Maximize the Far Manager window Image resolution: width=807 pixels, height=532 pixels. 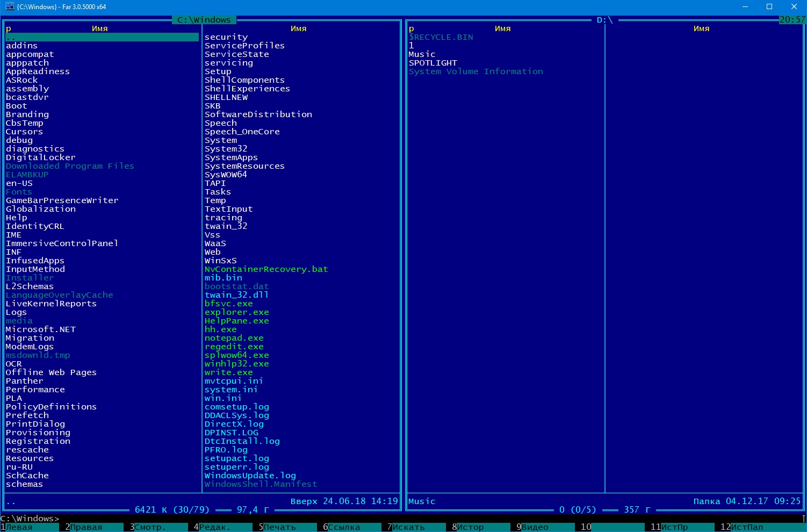pos(769,6)
